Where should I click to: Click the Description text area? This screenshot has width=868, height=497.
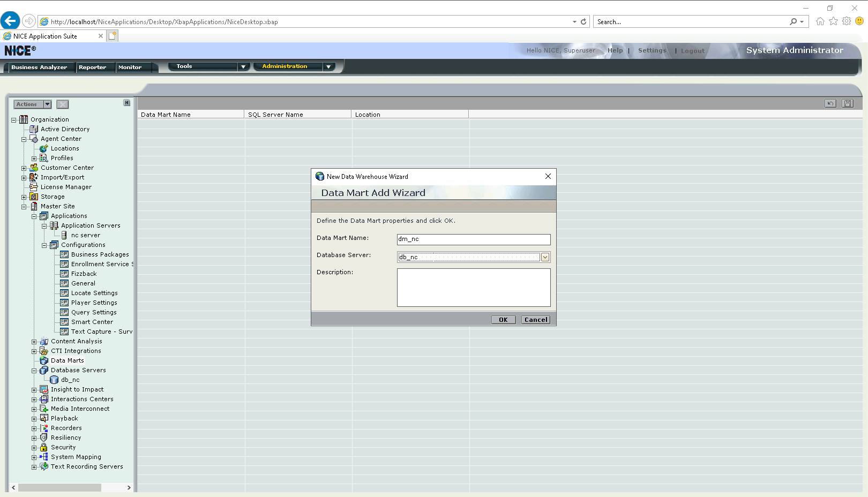pyautogui.click(x=473, y=288)
